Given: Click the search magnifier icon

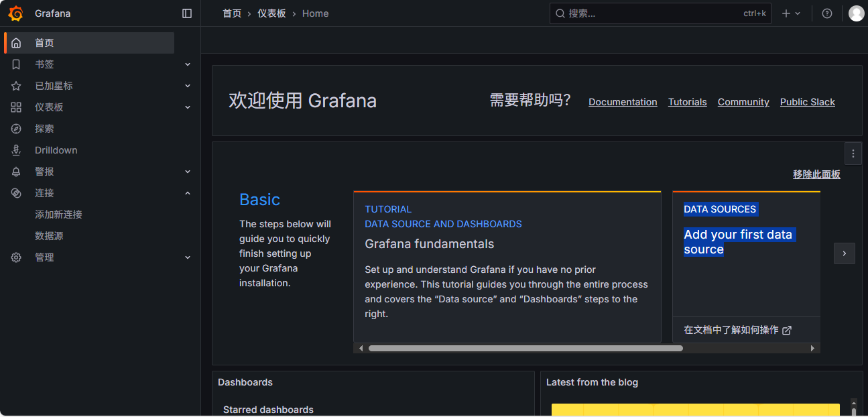Looking at the screenshot, I should click(560, 13).
